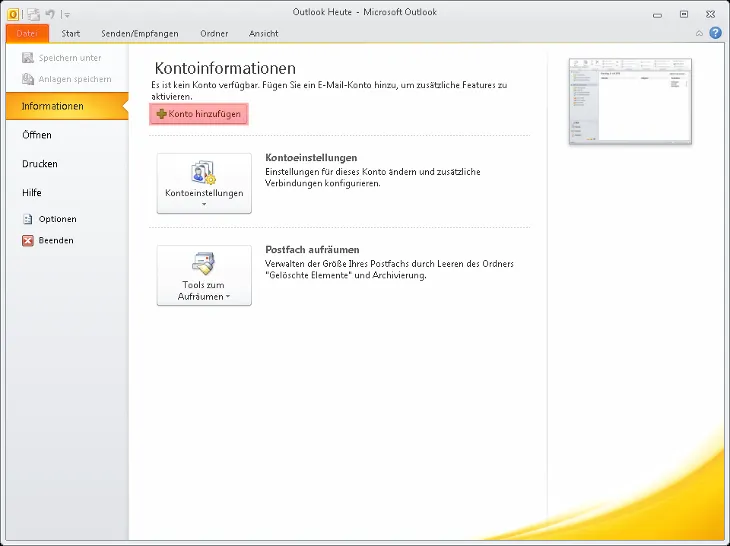Image resolution: width=730 pixels, height=546 pixels.
Task: Select Drucken in the backstage menu
Action: click(x=40, y=164)
